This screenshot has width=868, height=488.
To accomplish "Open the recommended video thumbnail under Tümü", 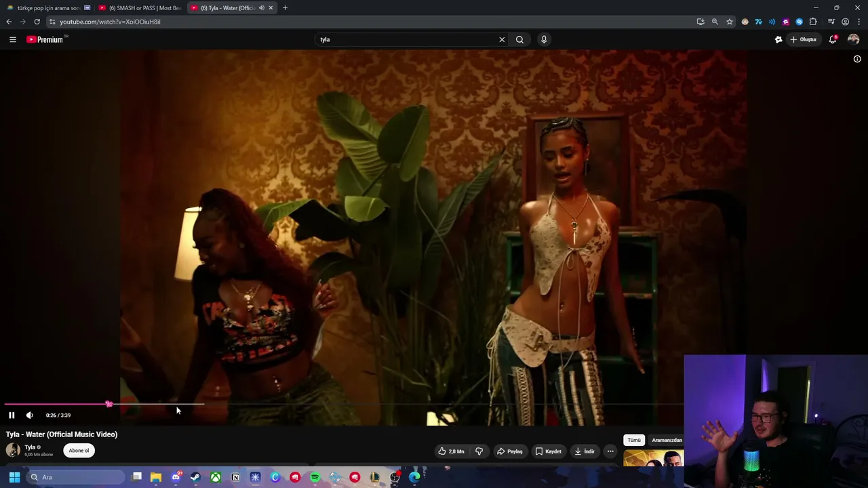I will [654, 459].
